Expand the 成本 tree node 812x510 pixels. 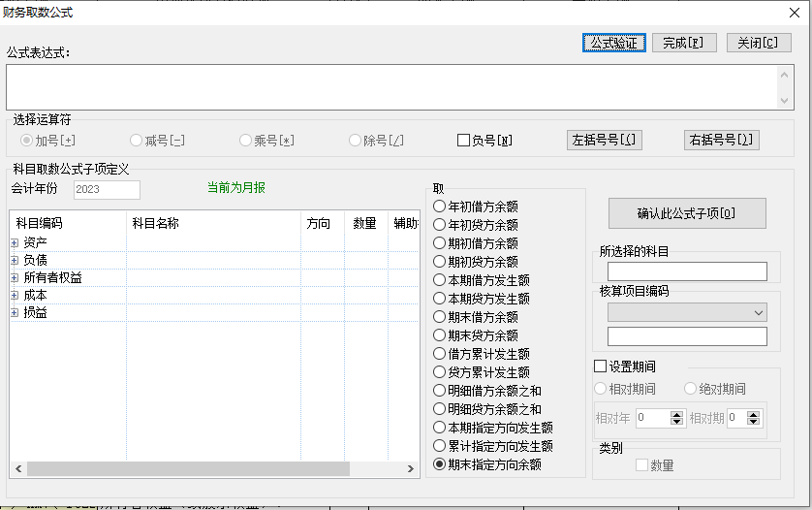(x=15, y=296)
